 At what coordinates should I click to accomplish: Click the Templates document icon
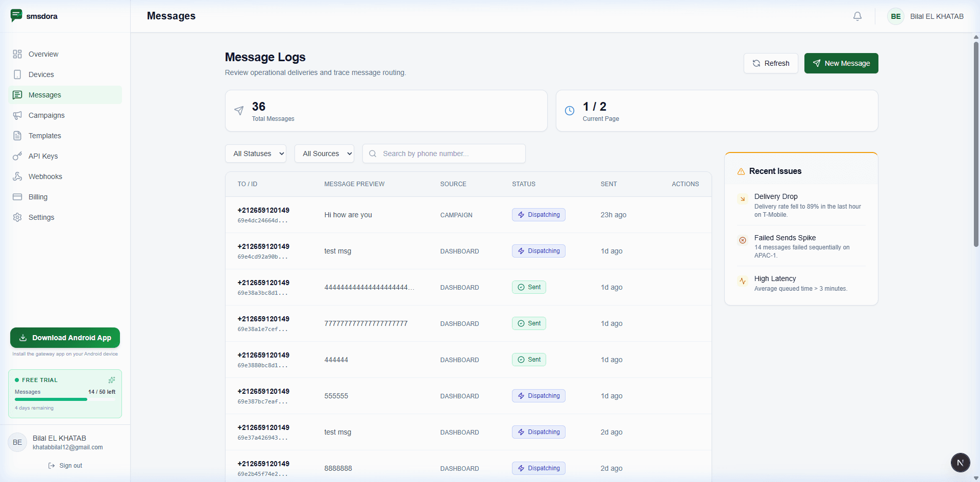click(x=18, y=136)
